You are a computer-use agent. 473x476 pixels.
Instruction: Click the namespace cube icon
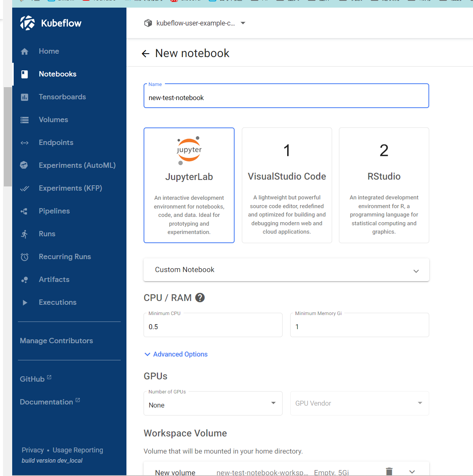(x=148, y=23)
